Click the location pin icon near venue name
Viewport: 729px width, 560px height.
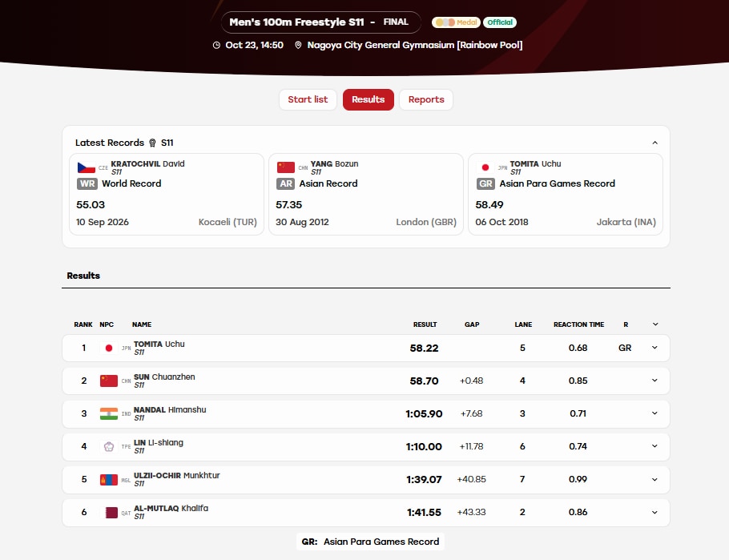point(299,45)
